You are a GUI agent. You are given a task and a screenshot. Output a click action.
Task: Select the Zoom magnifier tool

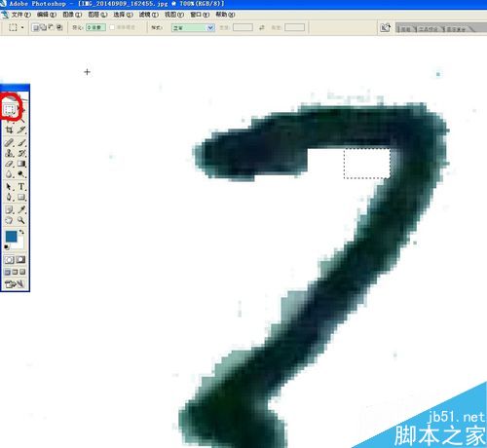click(x=21, y=220)
